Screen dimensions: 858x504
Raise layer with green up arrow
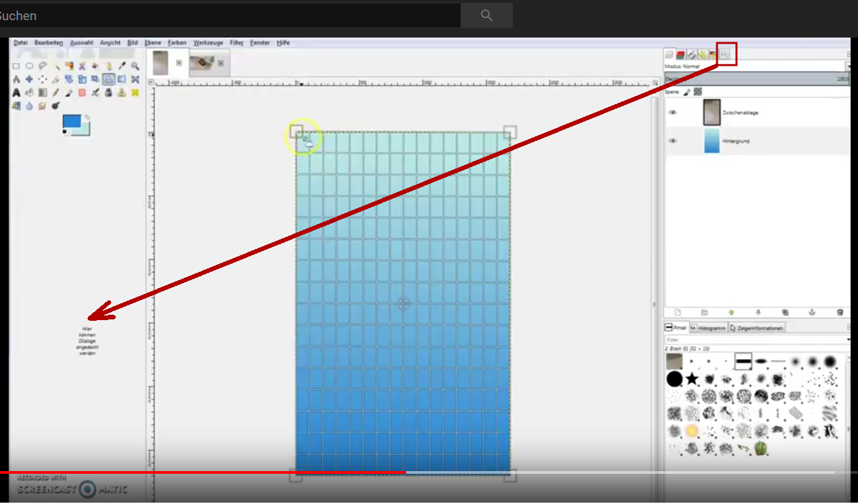(731, 312)
